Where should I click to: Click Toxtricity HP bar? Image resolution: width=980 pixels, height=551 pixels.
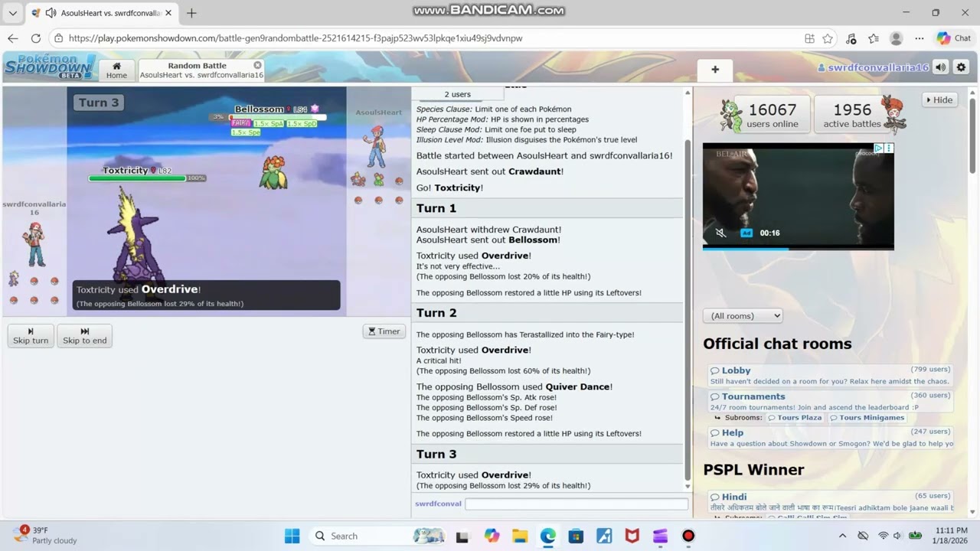coord(137,178)
